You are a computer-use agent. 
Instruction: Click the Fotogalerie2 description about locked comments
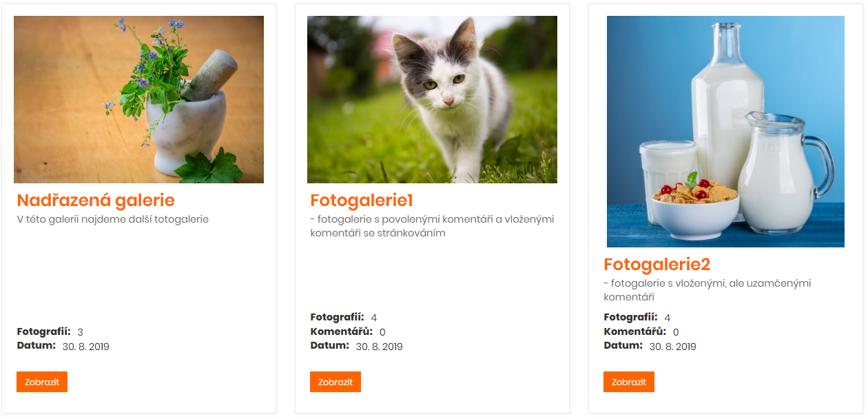point(707,290)
